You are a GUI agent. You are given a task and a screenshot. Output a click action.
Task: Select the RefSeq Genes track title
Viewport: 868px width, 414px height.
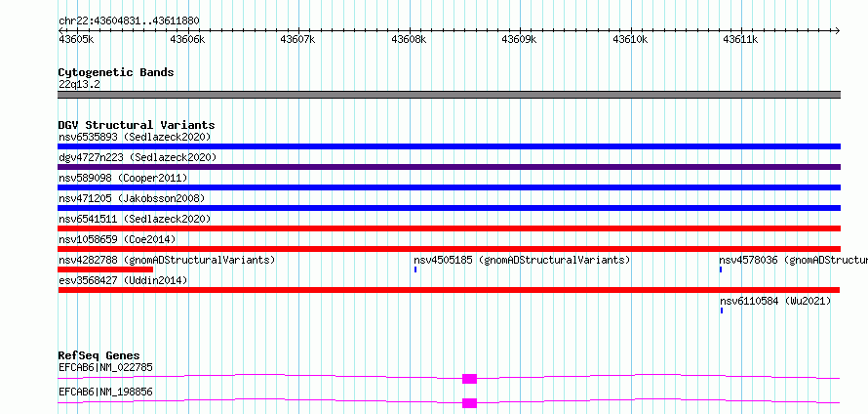(99, 355)
